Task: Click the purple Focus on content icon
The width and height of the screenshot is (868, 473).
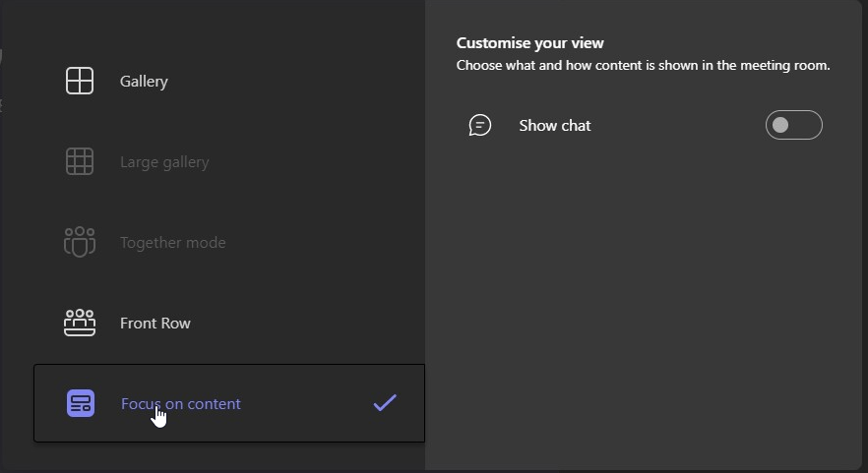Action: [x=81, y=403]
